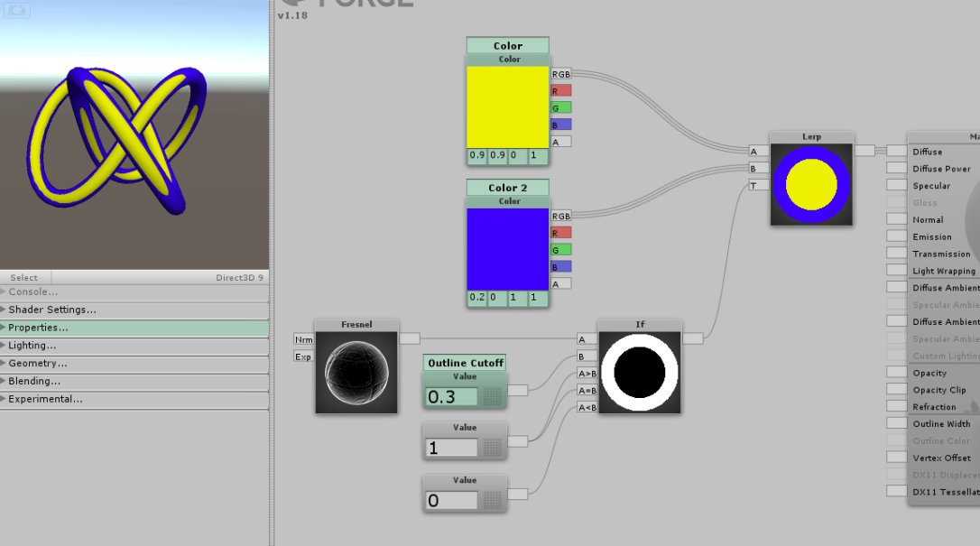Click the yellow color swatch in the Color node

pyautogui.click(x=508, y=104)
